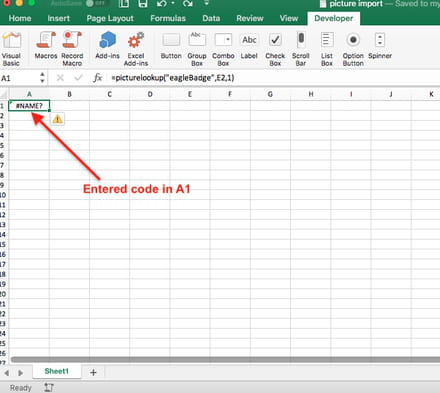Screen dimensions: 440x393
Task: Open the Visual Basic editor
Action: [11, 49]
